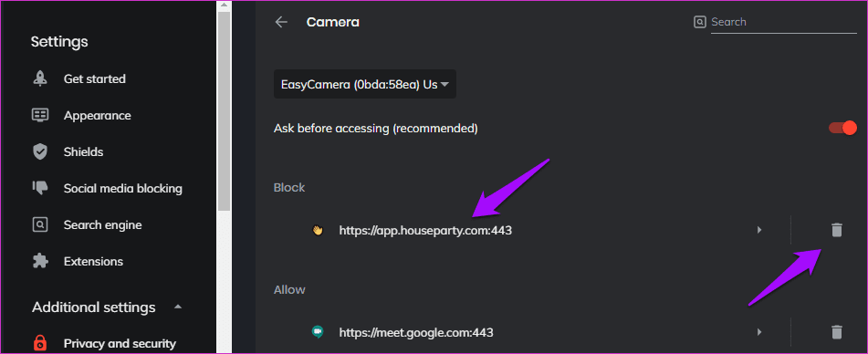Screen dimensions: 868x354
Task: Click the https://app.houseparty.com:443 site link
Action: pyautogui.click(x=425, y=230)
